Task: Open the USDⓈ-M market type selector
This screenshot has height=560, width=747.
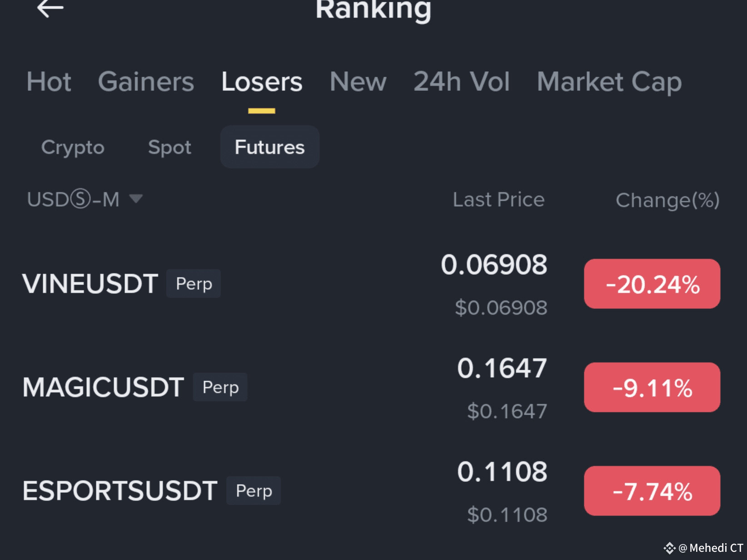Action: [85, 199]
